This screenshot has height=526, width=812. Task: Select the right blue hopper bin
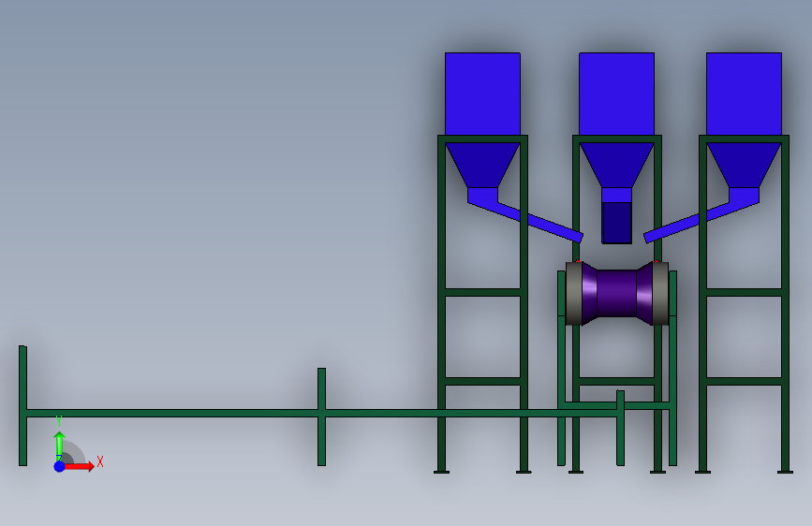(x=745, y=95)
